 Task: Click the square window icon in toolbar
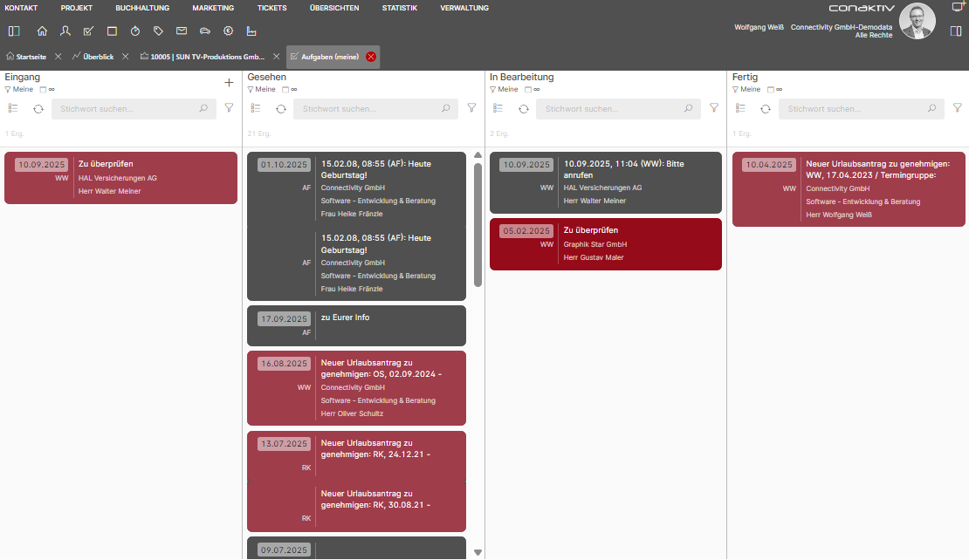tap(112, 31)
